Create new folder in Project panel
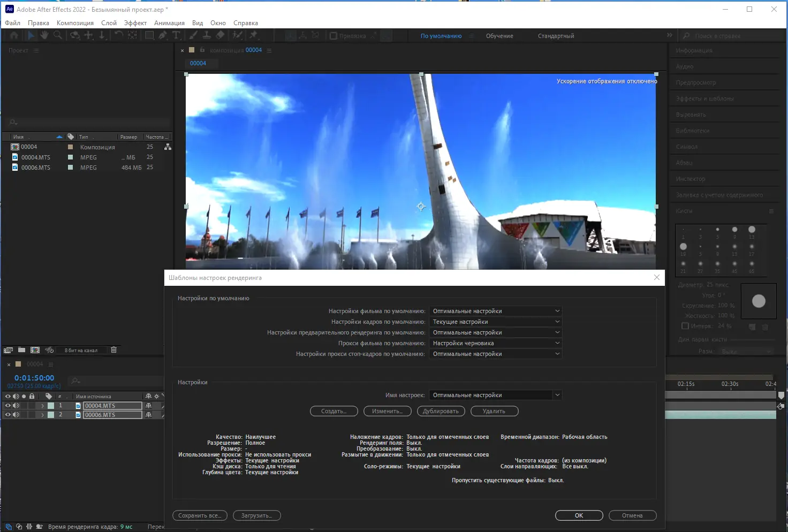The height and width of the screenshot is (532, 788). 21,350
